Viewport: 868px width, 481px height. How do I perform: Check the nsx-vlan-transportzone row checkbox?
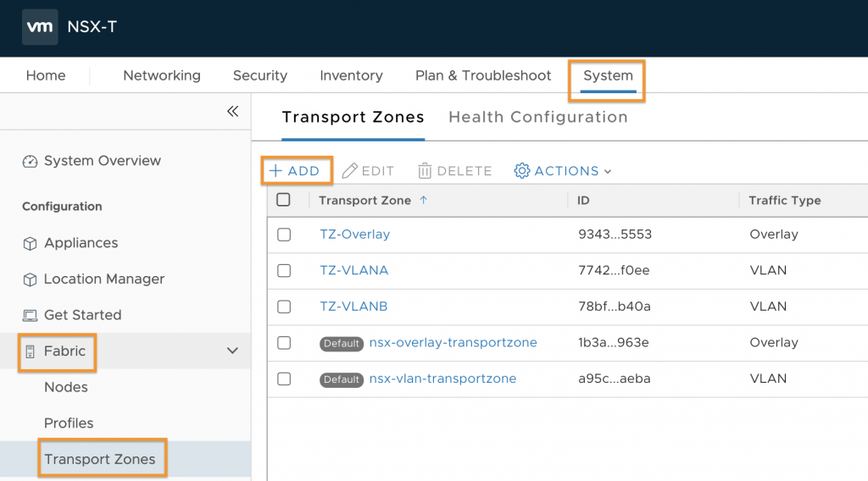(284, 379)
